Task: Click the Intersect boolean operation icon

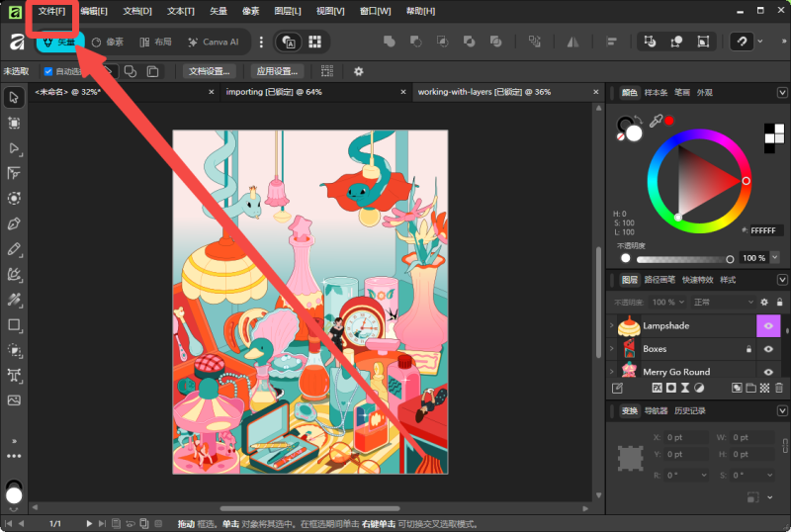Action: (x=442, y=42)
